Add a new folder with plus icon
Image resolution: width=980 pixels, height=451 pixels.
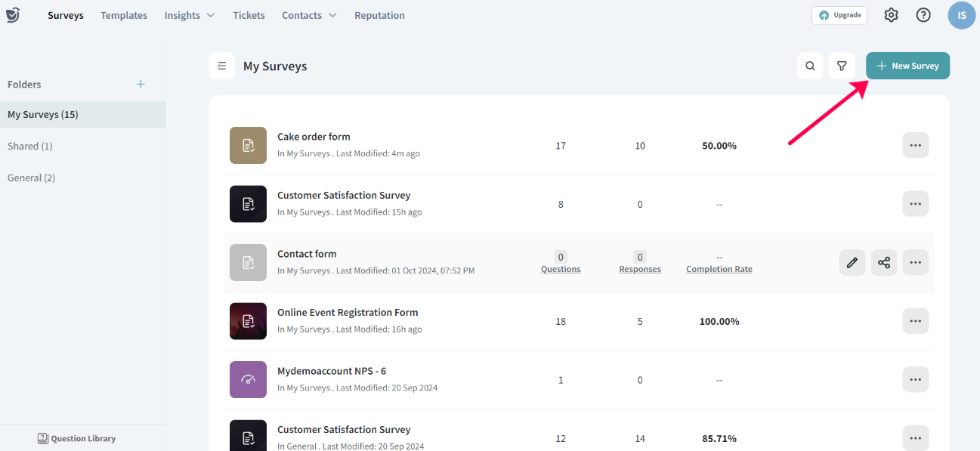tap(141, 84)
